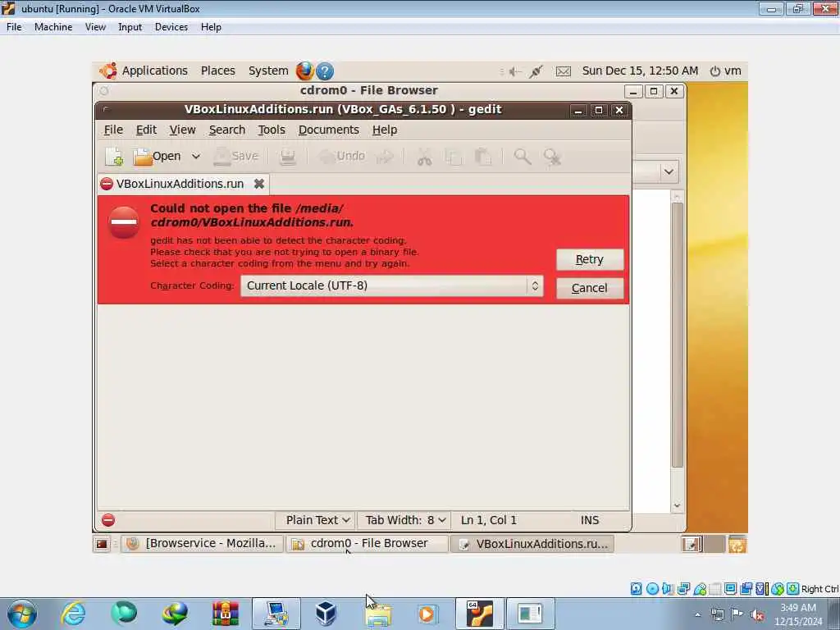Open gedit File menu

point(113,130)
